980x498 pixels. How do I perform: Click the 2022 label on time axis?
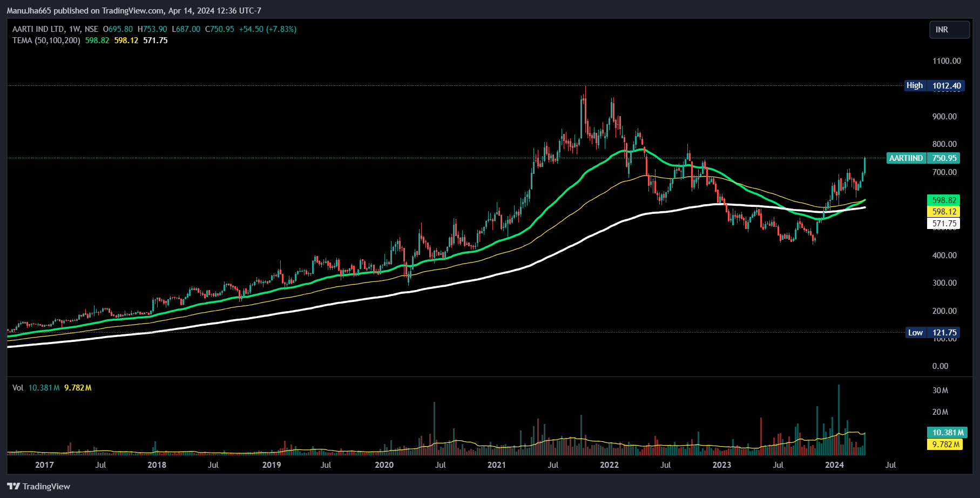tap(610, 465)
